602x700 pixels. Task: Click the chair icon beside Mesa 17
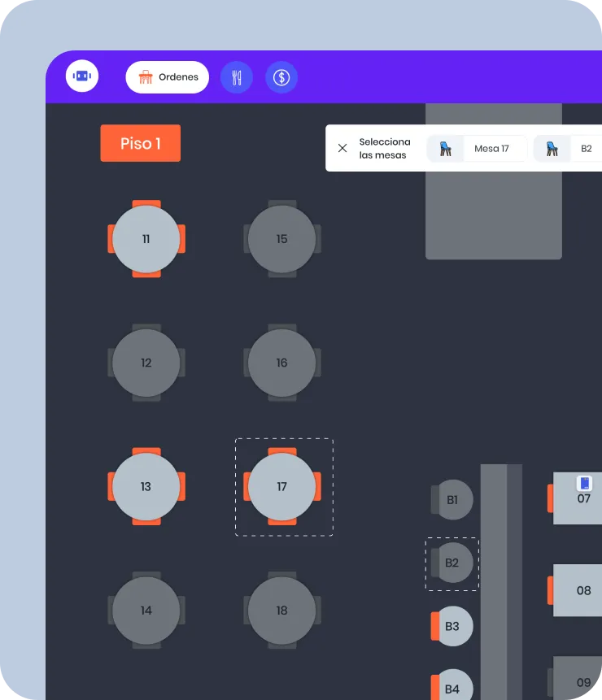445,149
